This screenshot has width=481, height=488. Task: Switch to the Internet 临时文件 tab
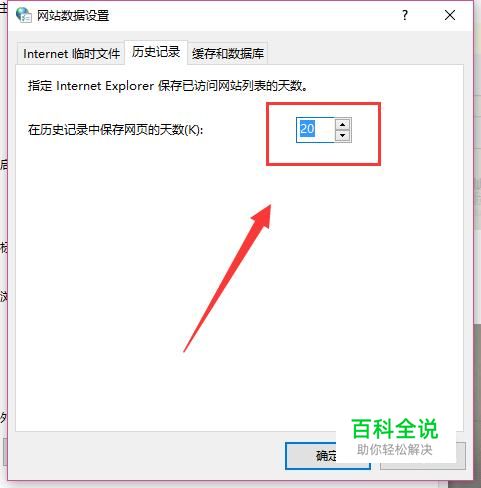tap(71, 53)
